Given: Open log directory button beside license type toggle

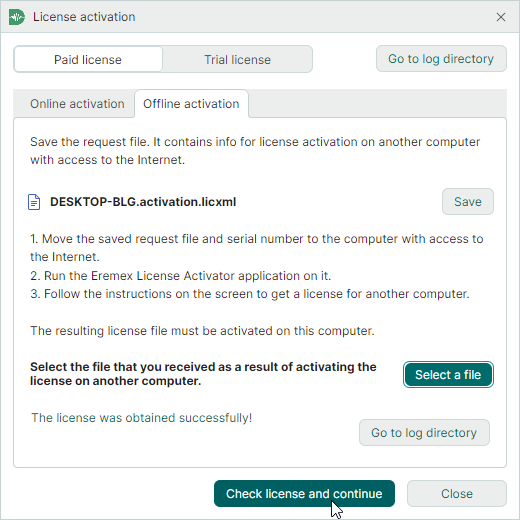Looking at the screenshot, I should coord(441,59).
